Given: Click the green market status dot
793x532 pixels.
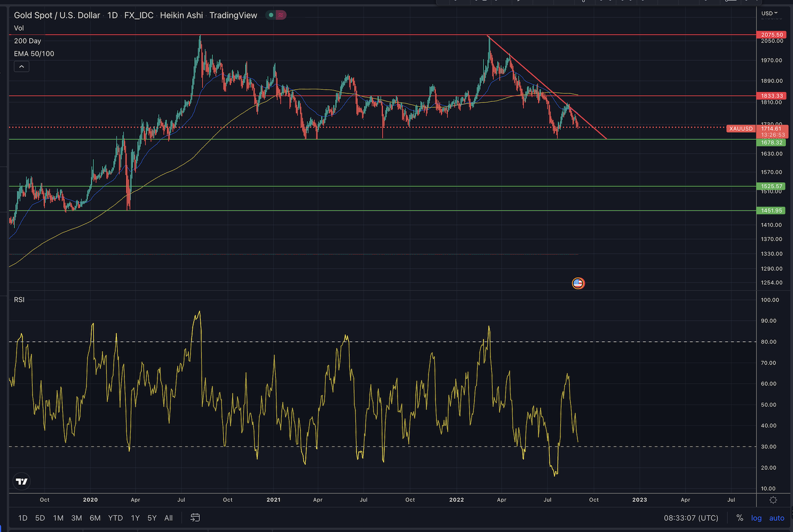Looking at the screenshot, I should [x=271, y=15].
